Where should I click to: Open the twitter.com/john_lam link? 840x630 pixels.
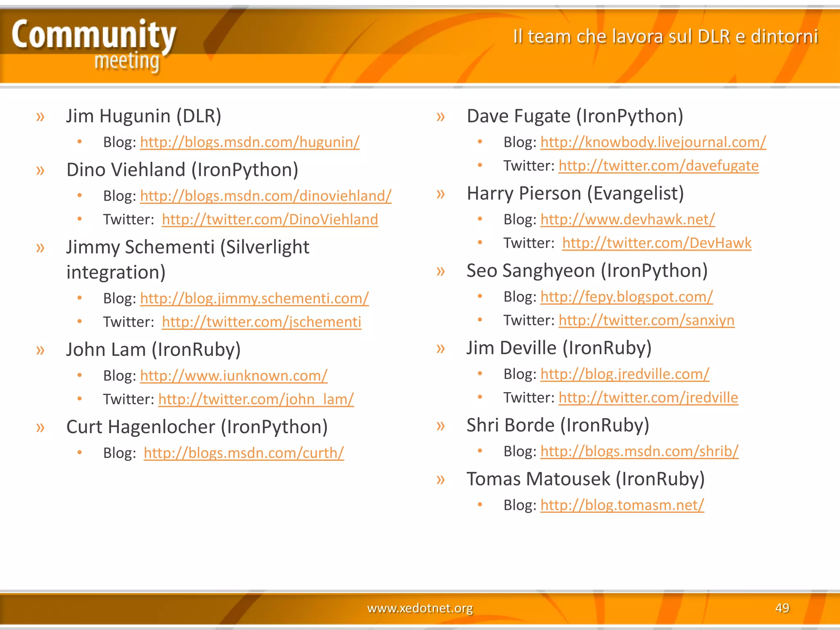tap(256, 399)
